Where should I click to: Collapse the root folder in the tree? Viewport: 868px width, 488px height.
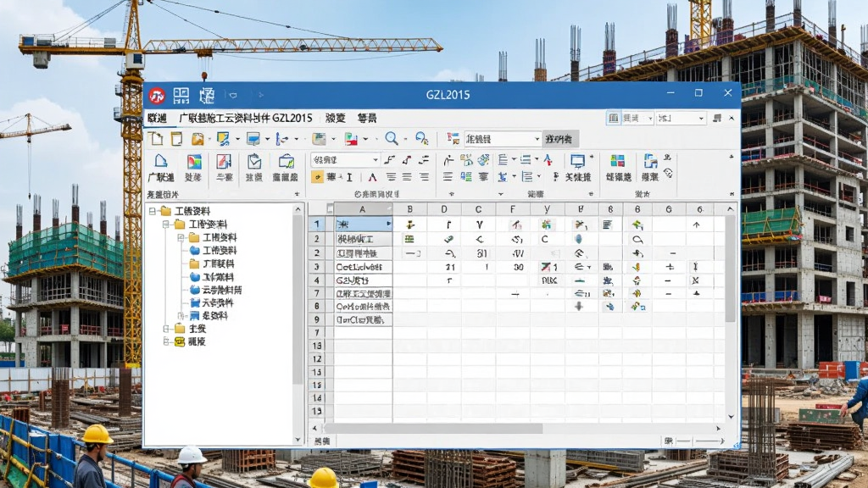(153, 211)
